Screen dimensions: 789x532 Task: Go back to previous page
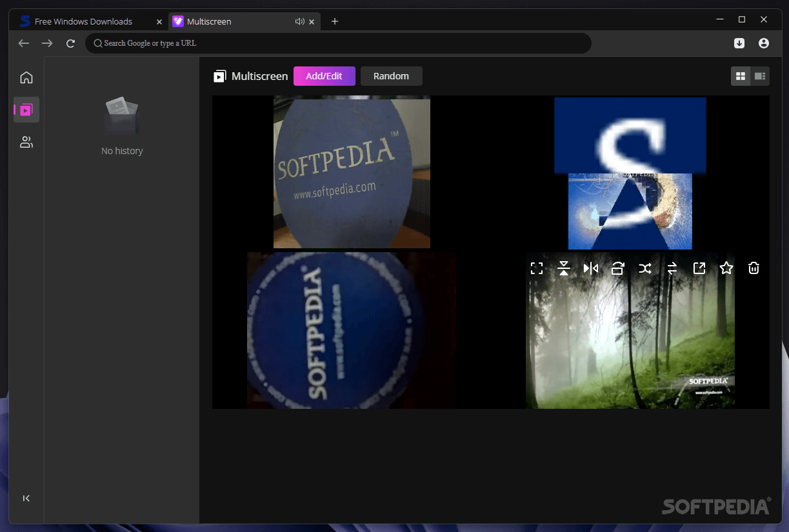click(x=24, y=43)
